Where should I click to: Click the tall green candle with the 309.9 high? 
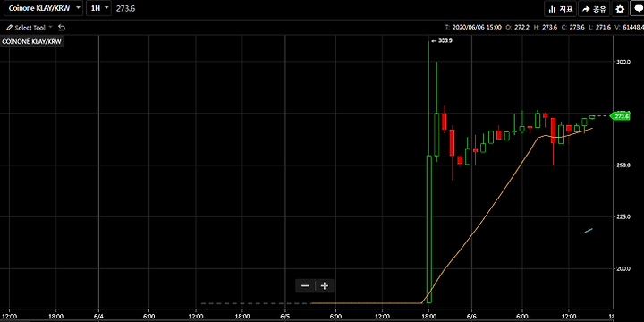click(x=428, y=229)
